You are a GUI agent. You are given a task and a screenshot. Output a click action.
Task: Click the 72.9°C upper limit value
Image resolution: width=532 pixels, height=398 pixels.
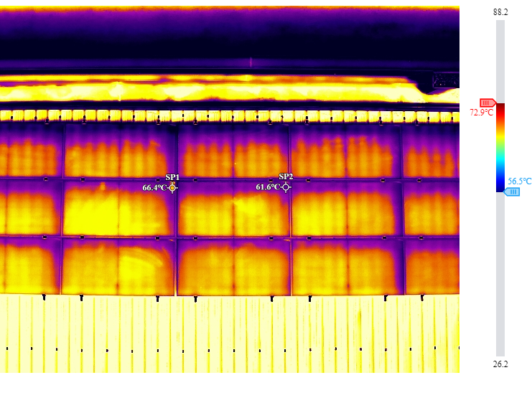click(x=481, y=113)
